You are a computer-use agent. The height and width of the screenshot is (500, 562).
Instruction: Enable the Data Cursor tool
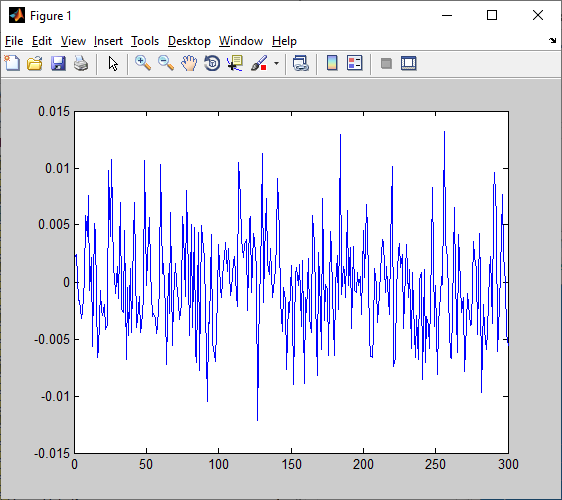[235, 63]
